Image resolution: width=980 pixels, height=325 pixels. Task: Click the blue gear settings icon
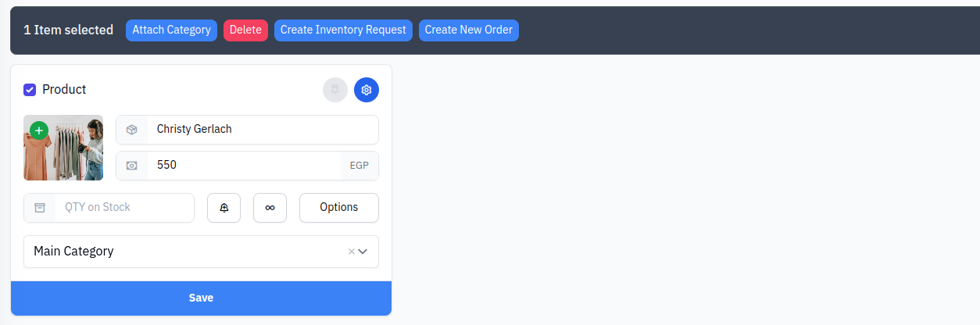pyautogui.click(x=367, y=90)
